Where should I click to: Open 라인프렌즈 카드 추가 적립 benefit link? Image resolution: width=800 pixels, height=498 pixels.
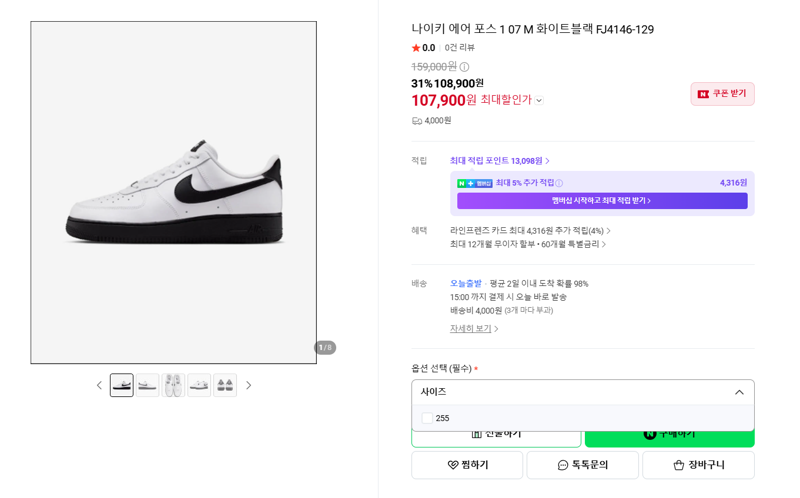click(x=530, y=231)
